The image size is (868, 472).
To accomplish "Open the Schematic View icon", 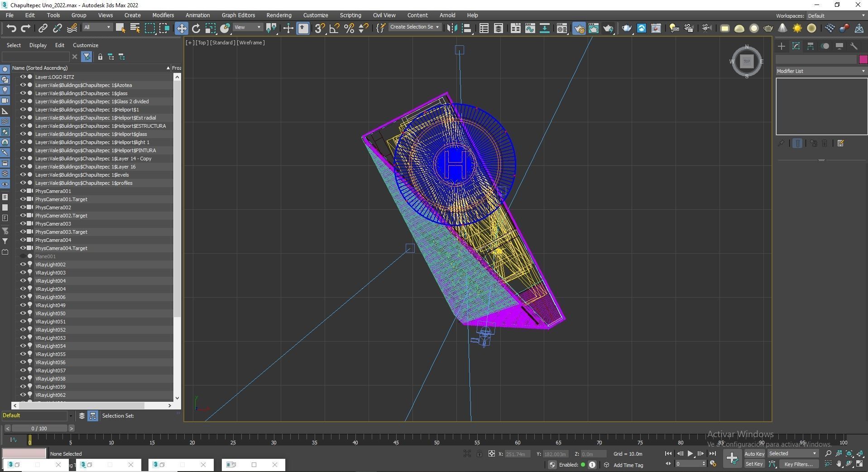I will click(545, 28).
